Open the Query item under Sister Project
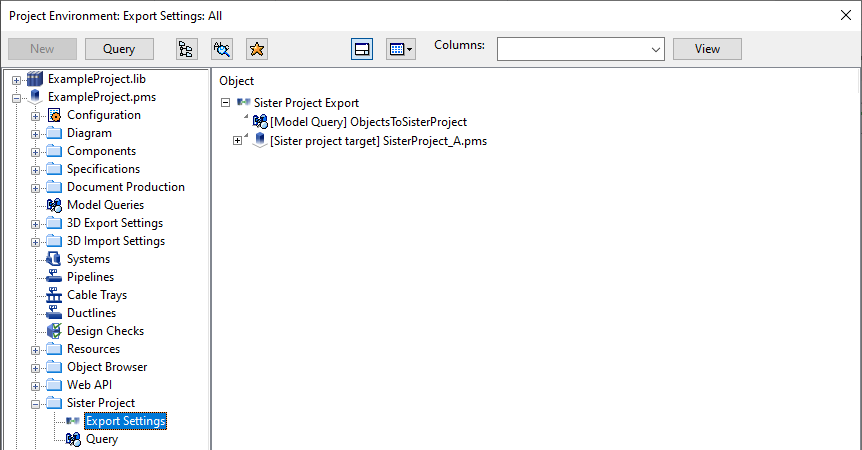Image resolution: width=862 pixels, height=450 pixels. coord(101,439)
